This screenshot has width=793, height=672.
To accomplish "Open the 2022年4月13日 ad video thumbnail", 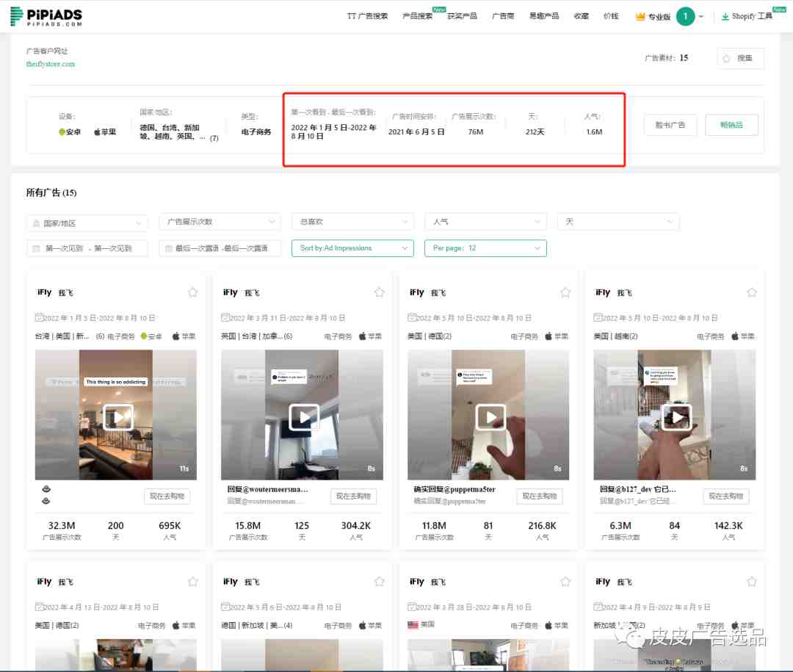I will tap(116, 655).
